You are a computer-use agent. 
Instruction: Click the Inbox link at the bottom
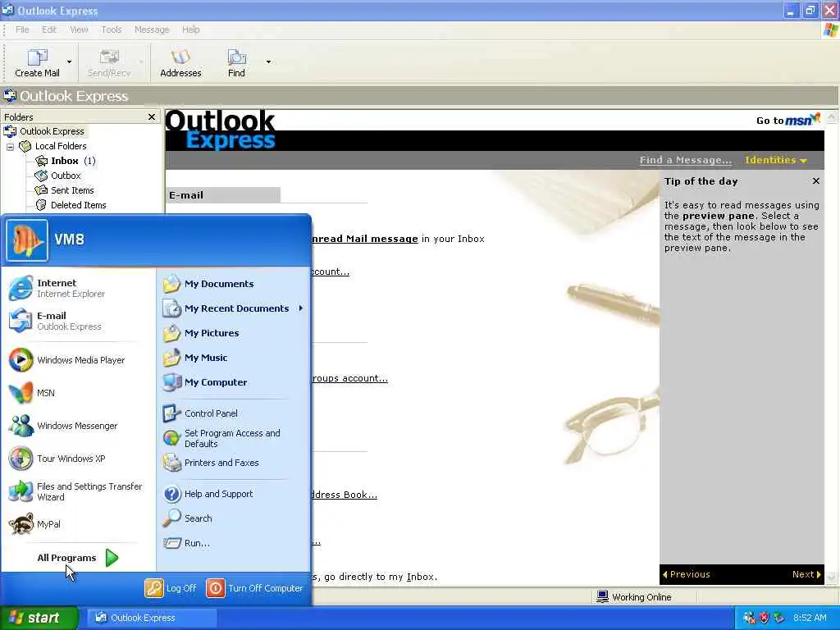(x=421, y=577)
